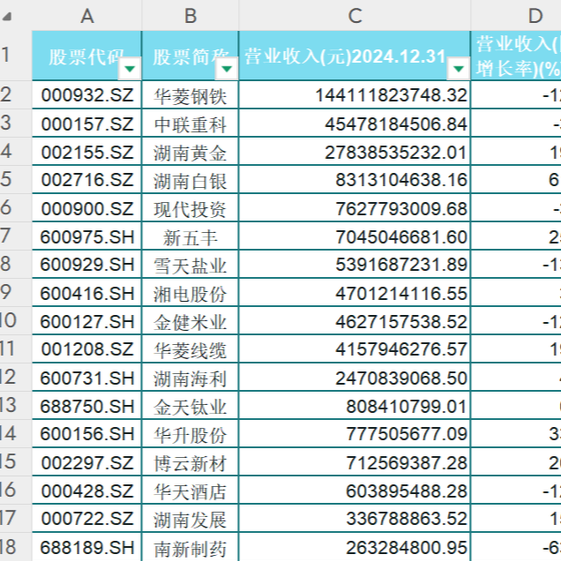This screenshot has height=561, width=561.
Task: Click cell 华升股份
Action: 190,434
